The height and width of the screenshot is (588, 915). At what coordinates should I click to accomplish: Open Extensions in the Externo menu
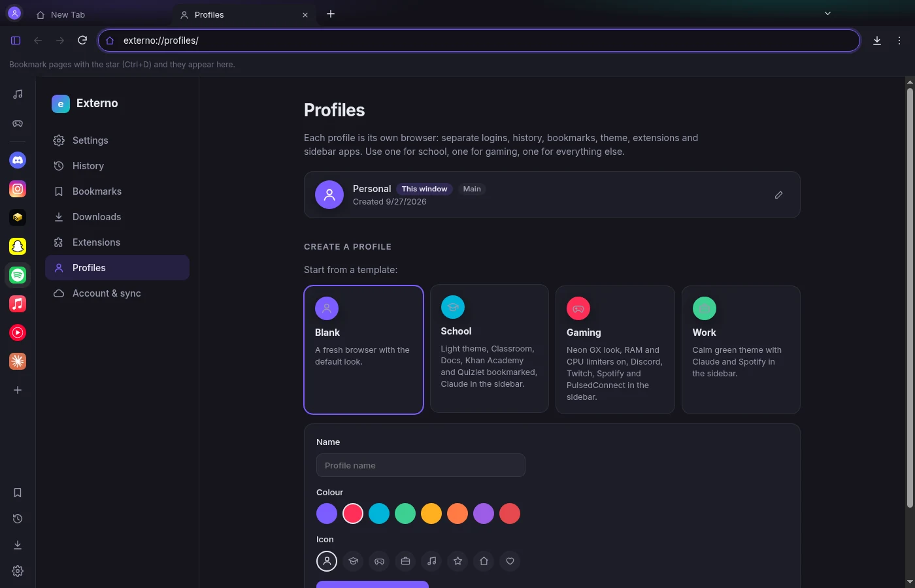click(117, 242)
